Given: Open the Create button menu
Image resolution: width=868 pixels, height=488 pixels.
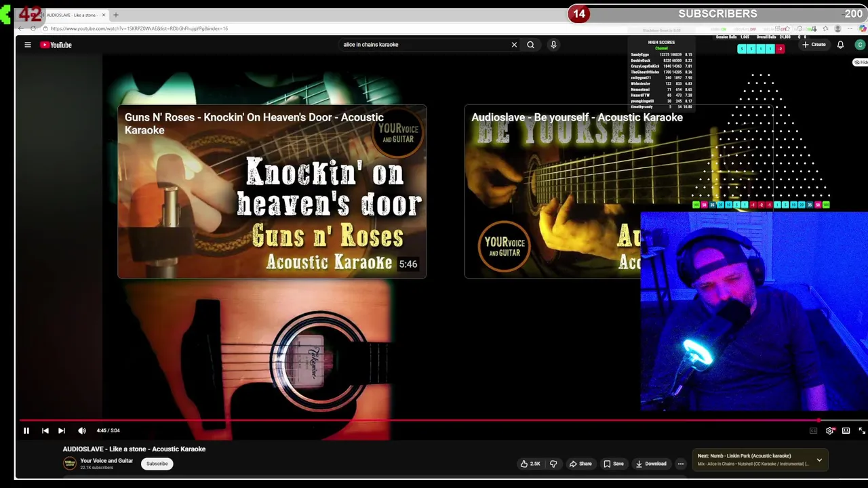Looking at the screenshot, I should coord(814,45).
